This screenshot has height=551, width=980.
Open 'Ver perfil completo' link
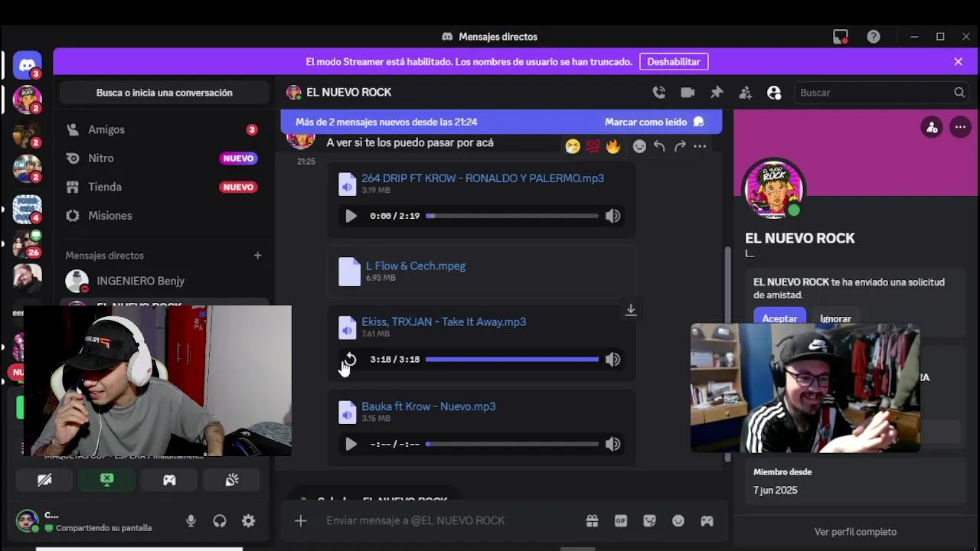pyautogui.click(x=855, y=532)
